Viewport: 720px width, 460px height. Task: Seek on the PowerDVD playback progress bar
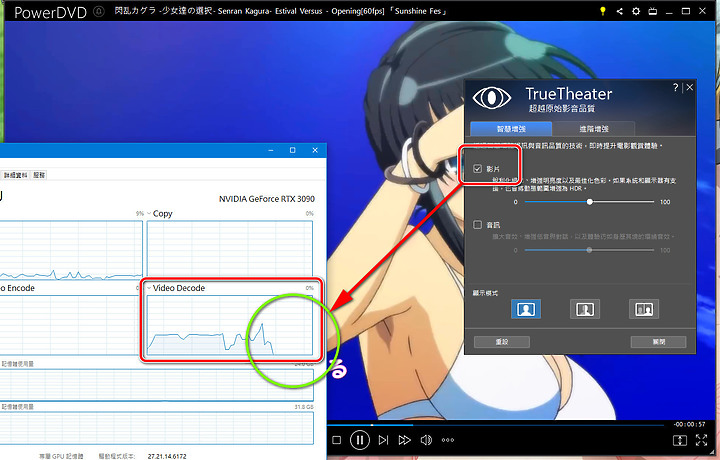pyautogui.click(x=496, y=425)
